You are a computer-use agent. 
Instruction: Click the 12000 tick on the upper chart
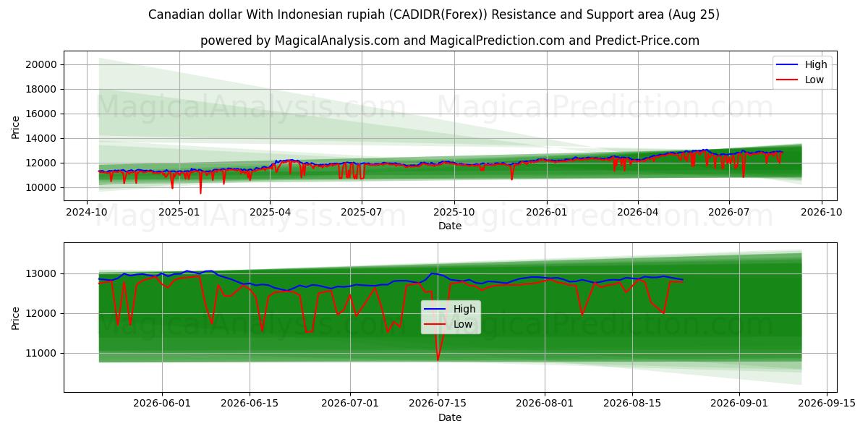pos(43,163)
